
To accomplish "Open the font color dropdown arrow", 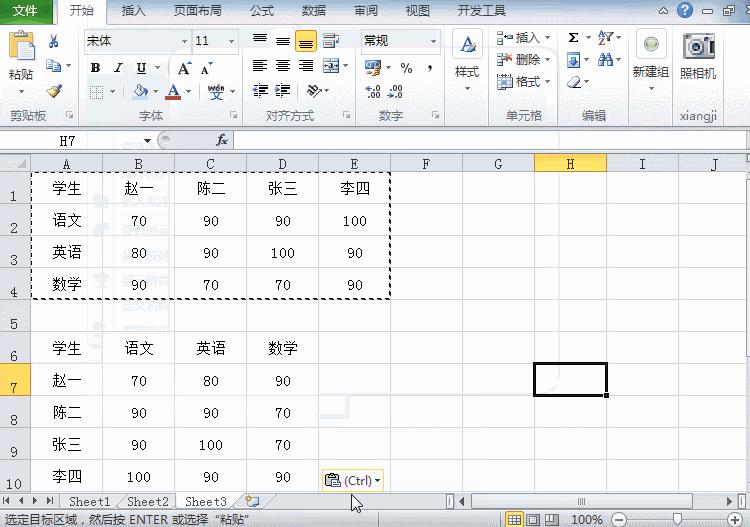I will click(188, 91).
